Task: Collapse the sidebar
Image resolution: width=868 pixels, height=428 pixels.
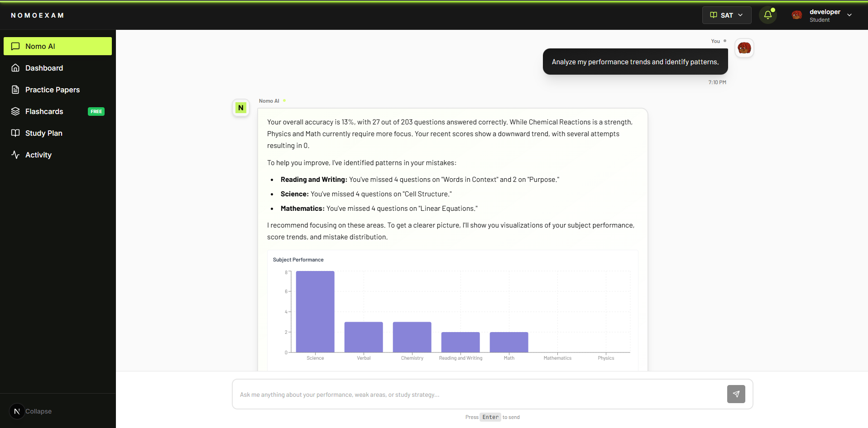Action: (38, 411)
